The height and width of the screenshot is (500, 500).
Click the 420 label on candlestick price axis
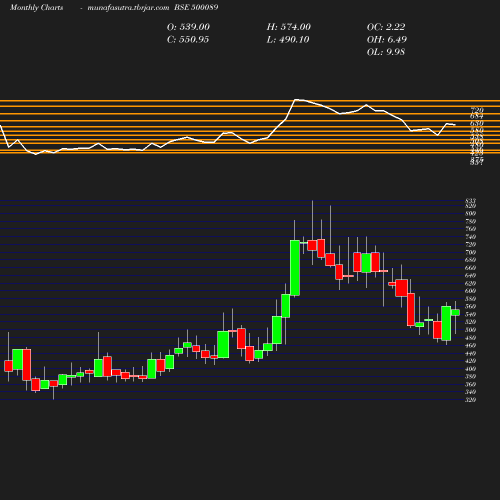[x=470, y=361]
